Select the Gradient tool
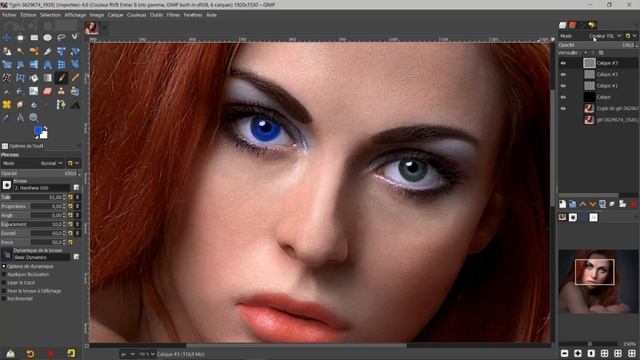This screenshot has height=360, width=640. [47, 78]
